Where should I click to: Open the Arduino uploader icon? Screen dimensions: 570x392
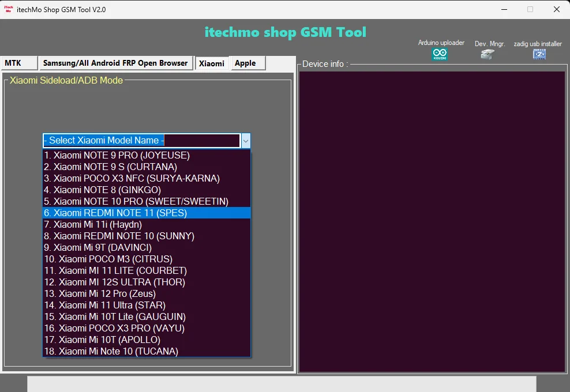tap(440, 54)
